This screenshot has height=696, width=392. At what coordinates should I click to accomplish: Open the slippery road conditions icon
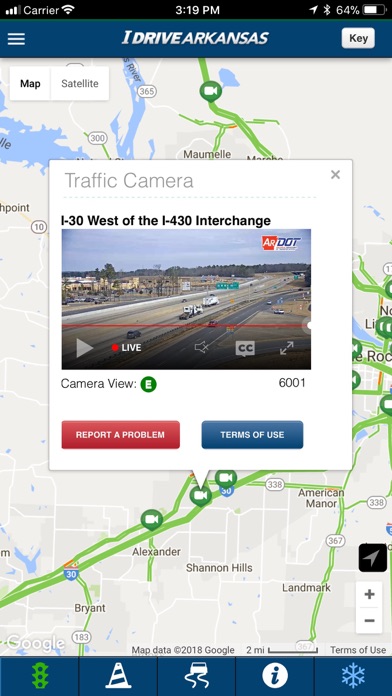pyautogui.click(x=196, y=676)
